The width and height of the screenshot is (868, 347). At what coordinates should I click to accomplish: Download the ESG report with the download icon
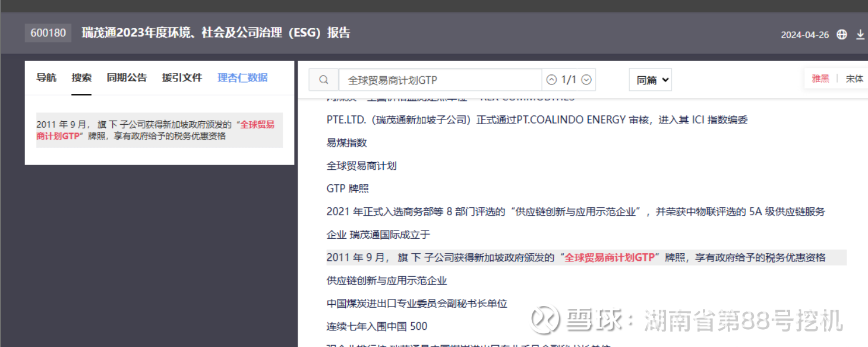tap(860, 34)
